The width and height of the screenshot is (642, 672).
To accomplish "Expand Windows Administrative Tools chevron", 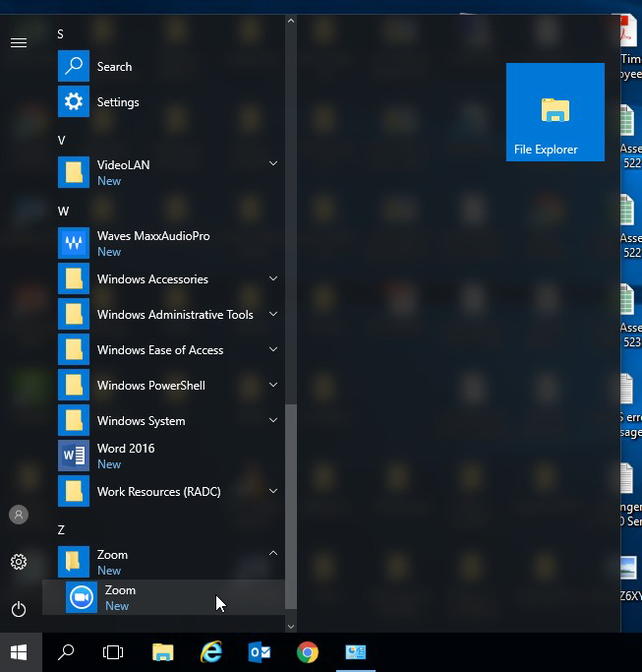I will (272, 314).
